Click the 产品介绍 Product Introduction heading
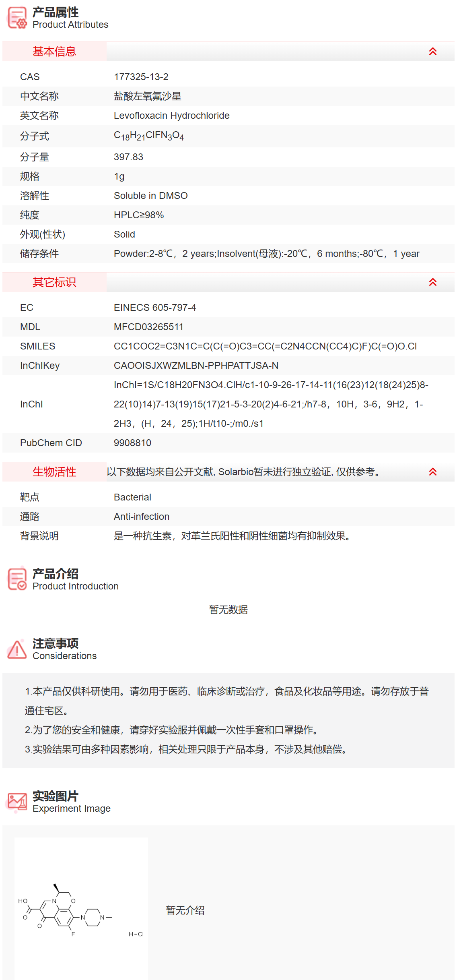 [x=76, y=579]
